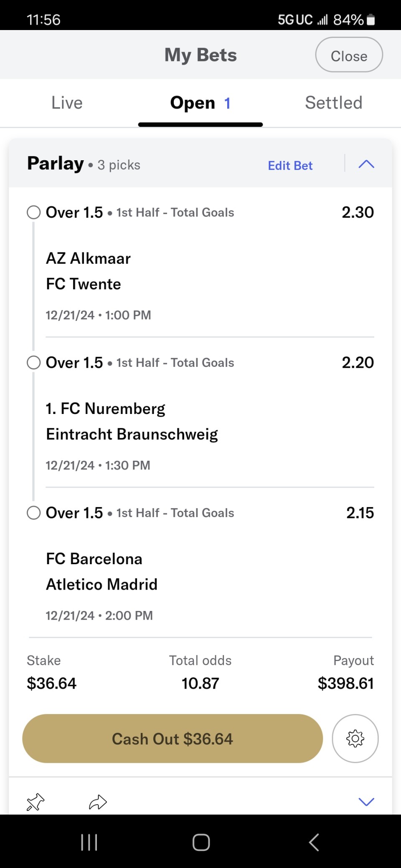Open the Open bets tab
401x868 pixels.
pyautogui.click(x=200, y=103)
